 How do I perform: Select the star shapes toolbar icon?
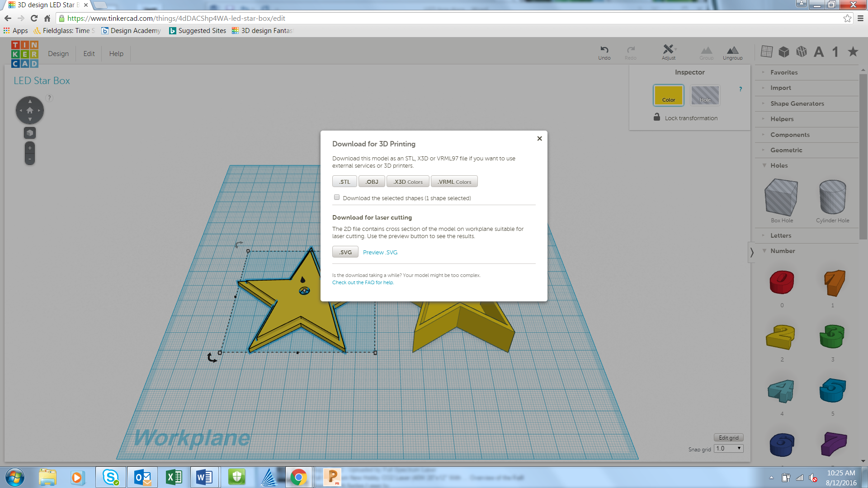point(853,52)
